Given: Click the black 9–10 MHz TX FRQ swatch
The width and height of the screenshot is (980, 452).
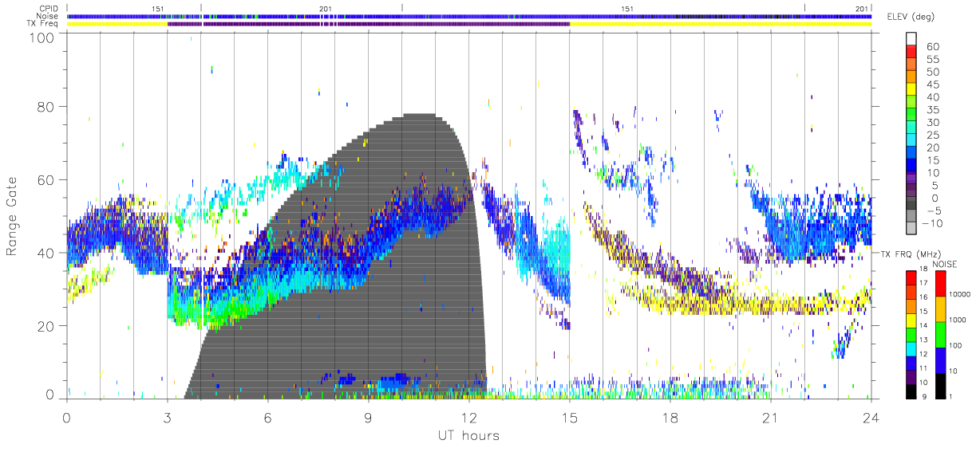Looking at the screenshot, I should 911,391.
